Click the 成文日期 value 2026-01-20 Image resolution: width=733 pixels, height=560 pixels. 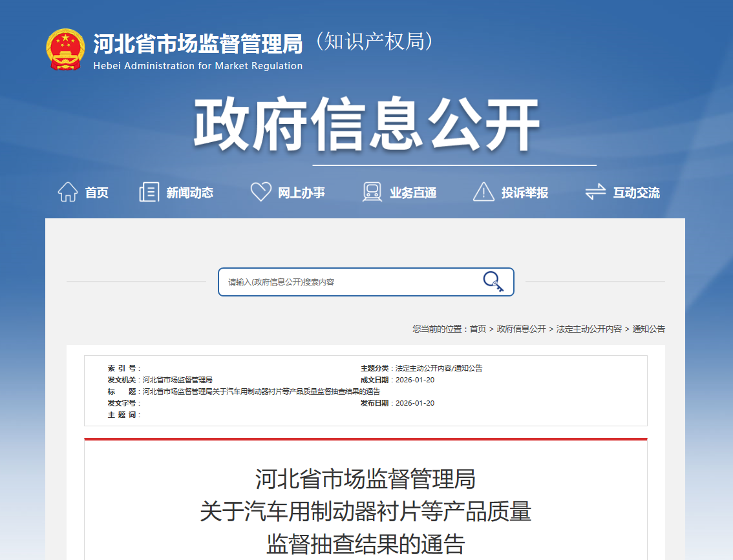[415, 380]
